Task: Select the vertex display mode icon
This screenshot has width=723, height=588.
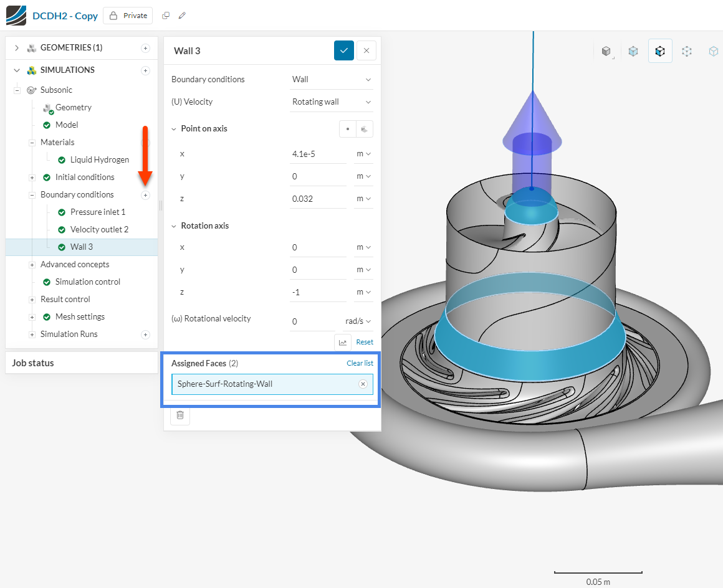Action: [687, 52]
